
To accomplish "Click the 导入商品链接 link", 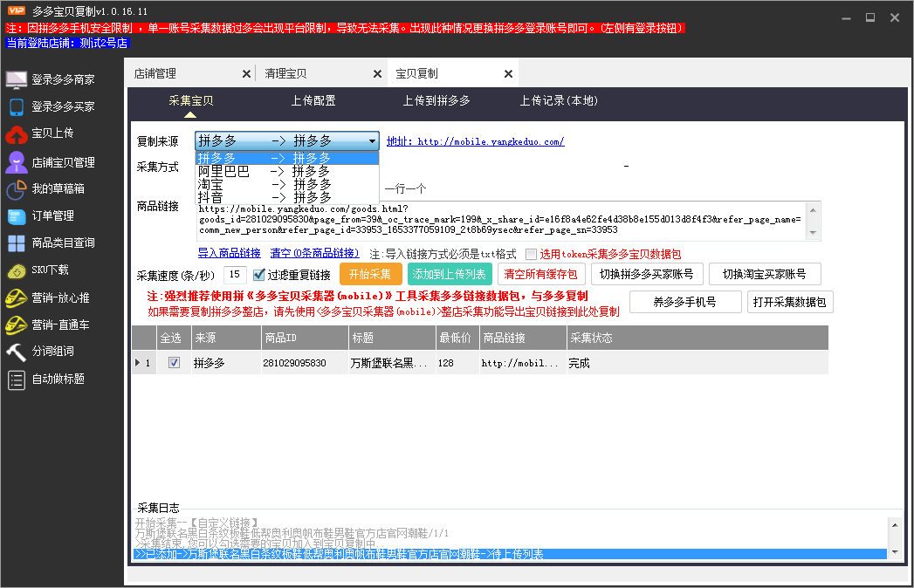I will pos(229,253).
